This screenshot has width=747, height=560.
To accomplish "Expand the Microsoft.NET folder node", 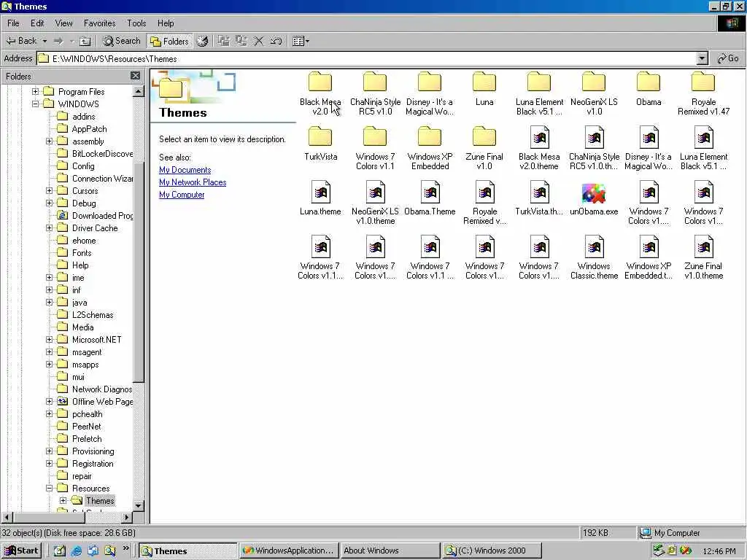I will click(x=49, y=340).
